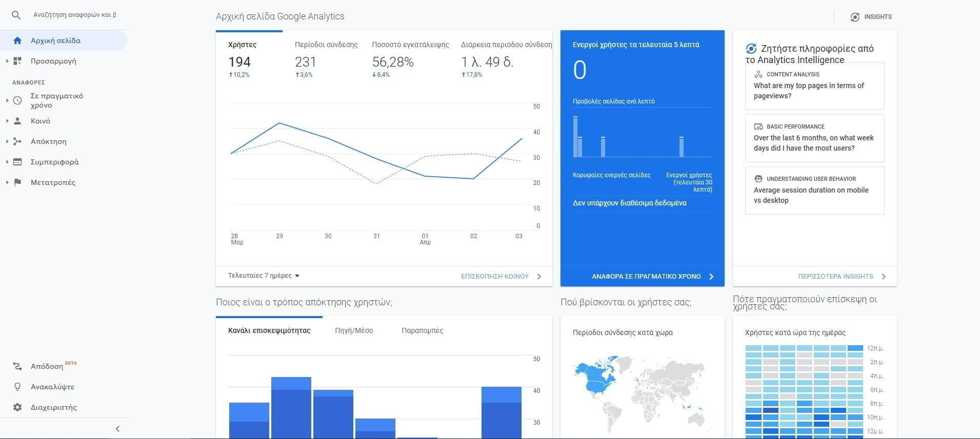Switch to the Κανάλι επισκεψιμότητας tab

269,330
